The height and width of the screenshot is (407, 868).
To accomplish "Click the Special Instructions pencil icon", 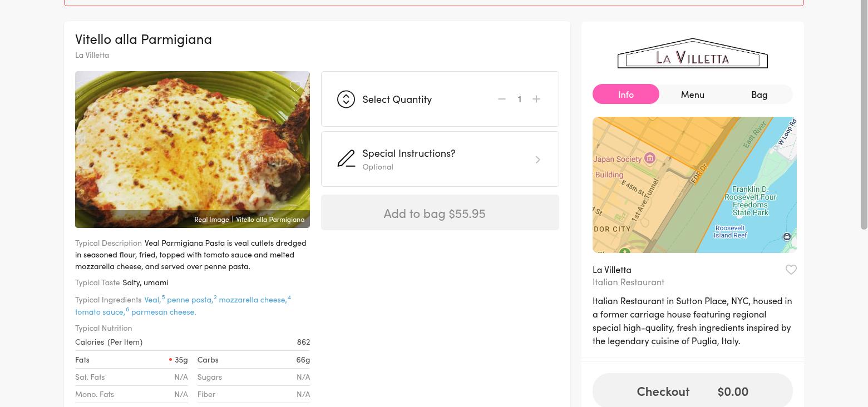I will point(346,159).
